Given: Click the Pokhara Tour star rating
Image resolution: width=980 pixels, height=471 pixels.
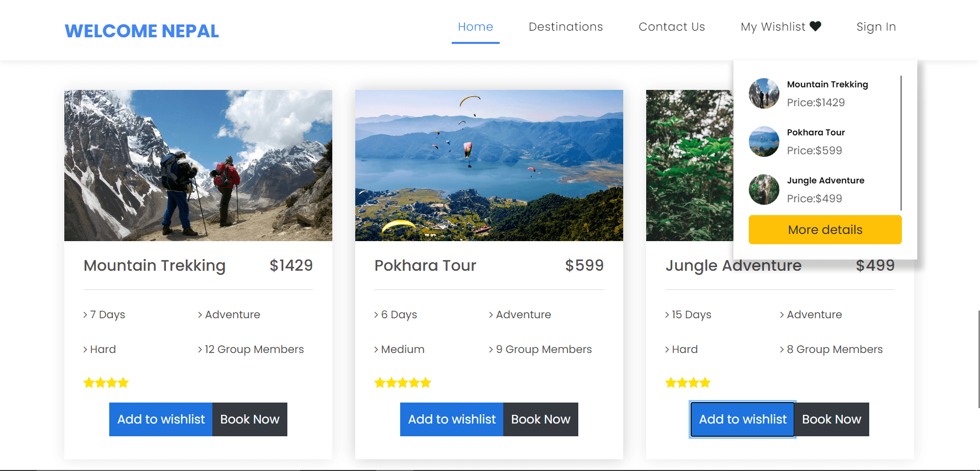Looking at the screenshot, I should 403,383.
